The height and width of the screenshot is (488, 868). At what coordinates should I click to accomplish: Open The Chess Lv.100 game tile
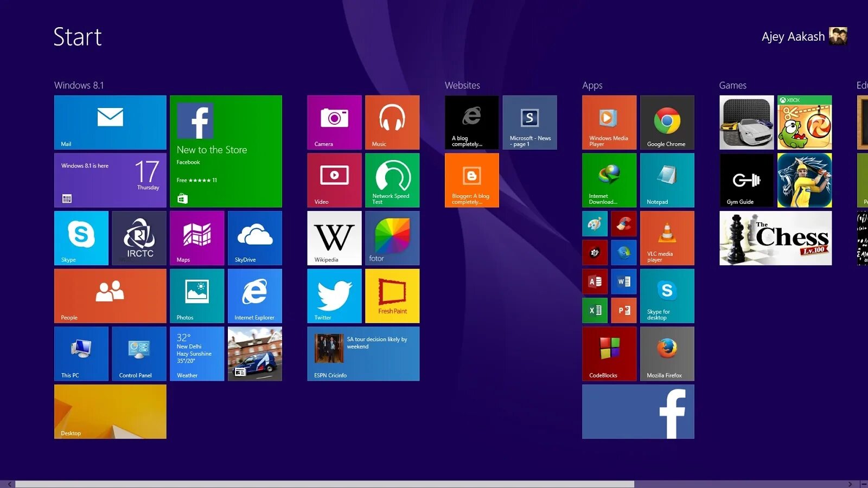[x=776, y=238]
